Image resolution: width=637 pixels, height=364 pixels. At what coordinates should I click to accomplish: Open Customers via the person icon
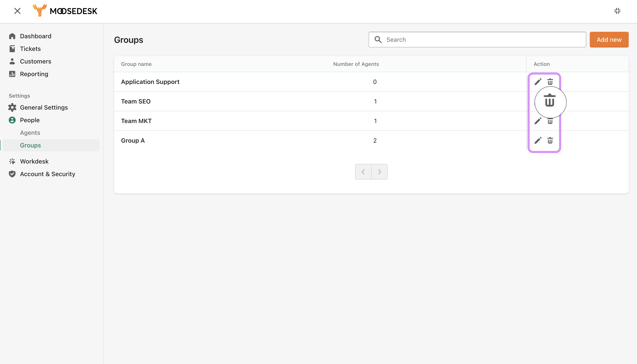[12, 62]
